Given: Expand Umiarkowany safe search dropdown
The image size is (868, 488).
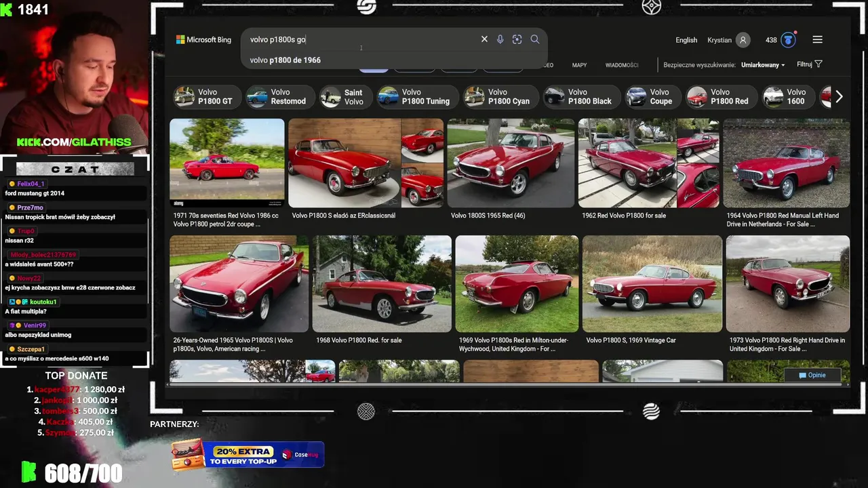Looking at the screenshot, I should 763,65.
